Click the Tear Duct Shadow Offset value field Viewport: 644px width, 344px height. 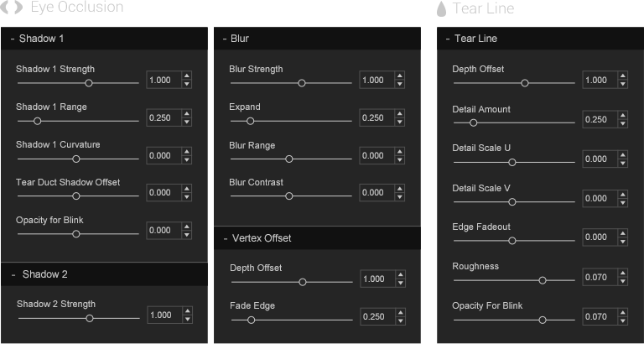click(162, 193)
